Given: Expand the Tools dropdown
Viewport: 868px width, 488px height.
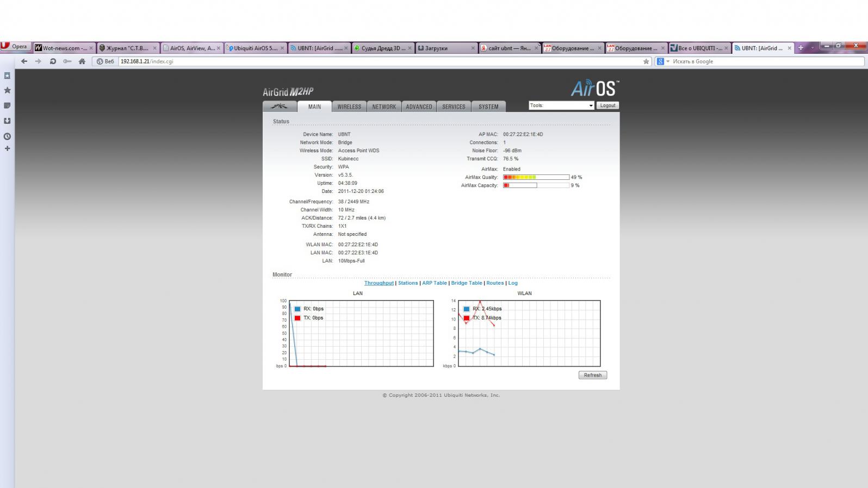Looking at the screenshot, I should (x=561, y=105).
